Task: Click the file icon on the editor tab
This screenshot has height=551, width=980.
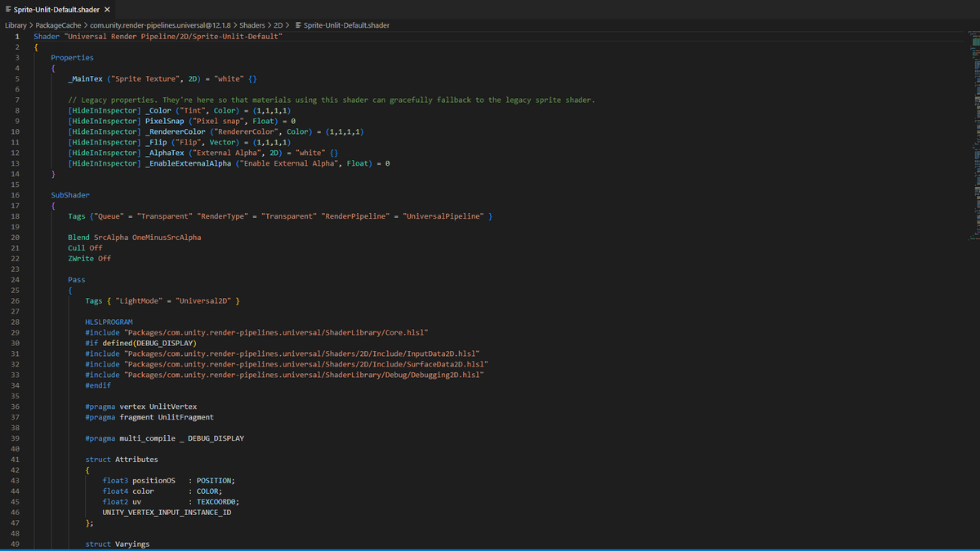Action: [x=8, y=9]
